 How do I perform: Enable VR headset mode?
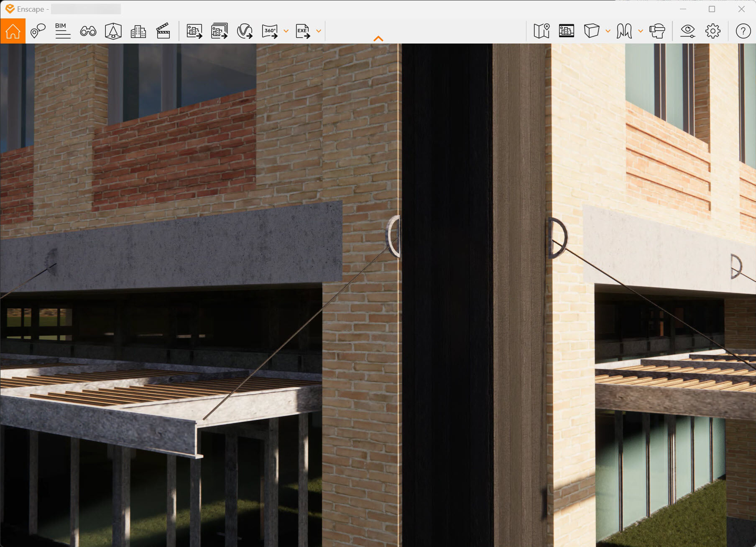(x=657, y=31)
